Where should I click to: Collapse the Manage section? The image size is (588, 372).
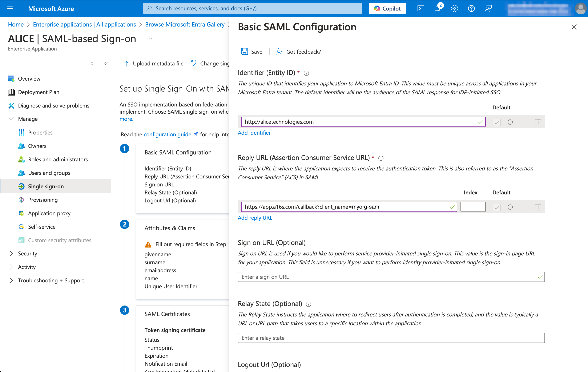[x=11, y=119]
